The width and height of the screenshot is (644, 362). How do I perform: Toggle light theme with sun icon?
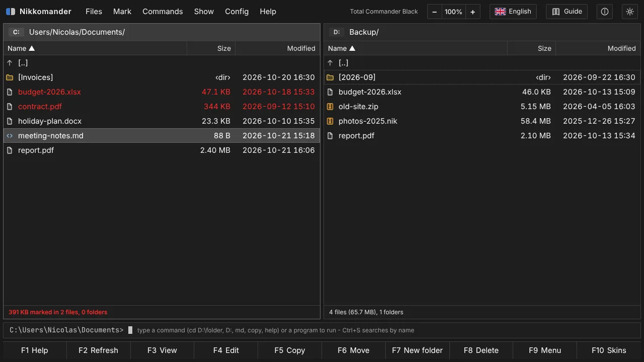click(630, 12)
